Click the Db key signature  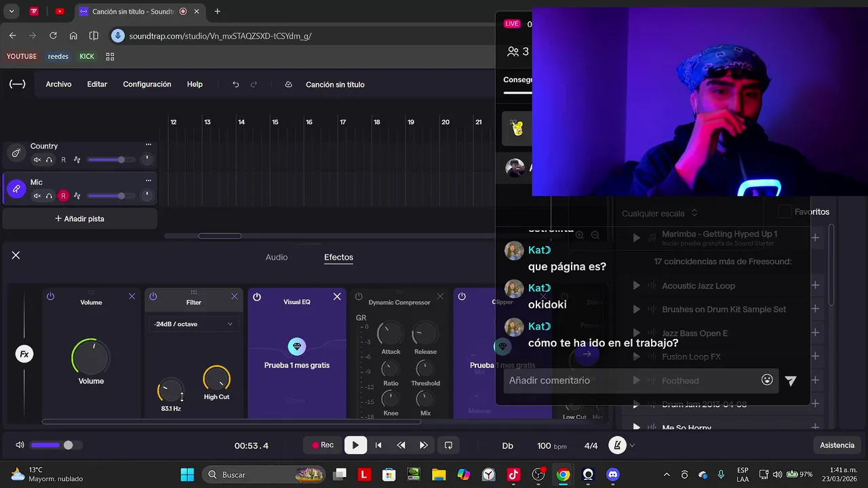coord(507,445)
